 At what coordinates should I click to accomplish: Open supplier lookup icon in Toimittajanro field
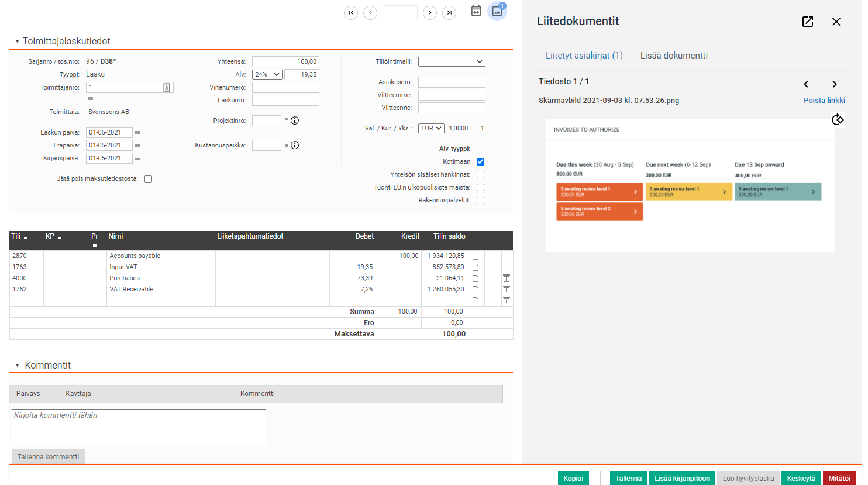tap(167, 88)
